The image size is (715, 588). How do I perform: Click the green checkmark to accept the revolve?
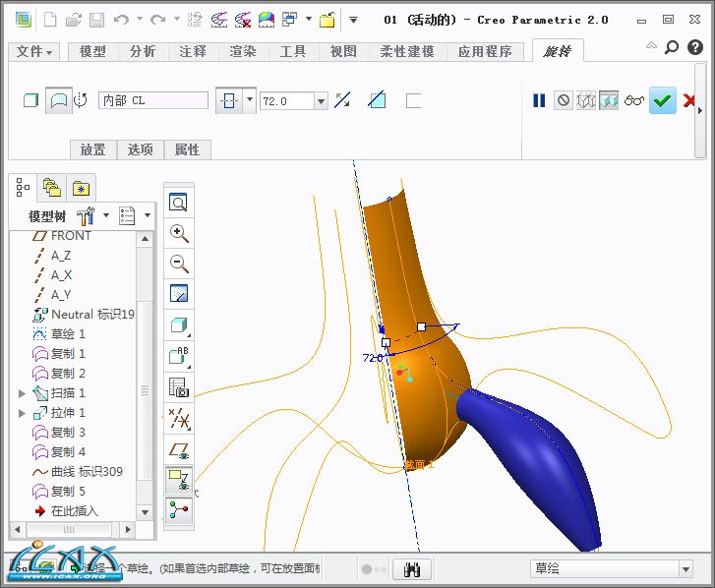(x=662, y=100)
